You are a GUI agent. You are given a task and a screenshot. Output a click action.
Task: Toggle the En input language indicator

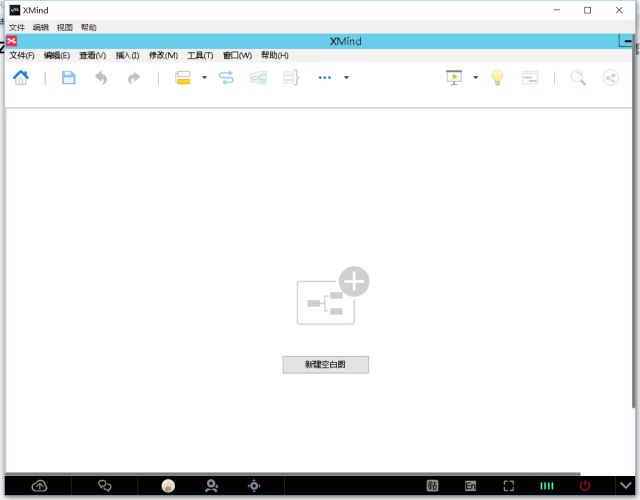[470, 486]
